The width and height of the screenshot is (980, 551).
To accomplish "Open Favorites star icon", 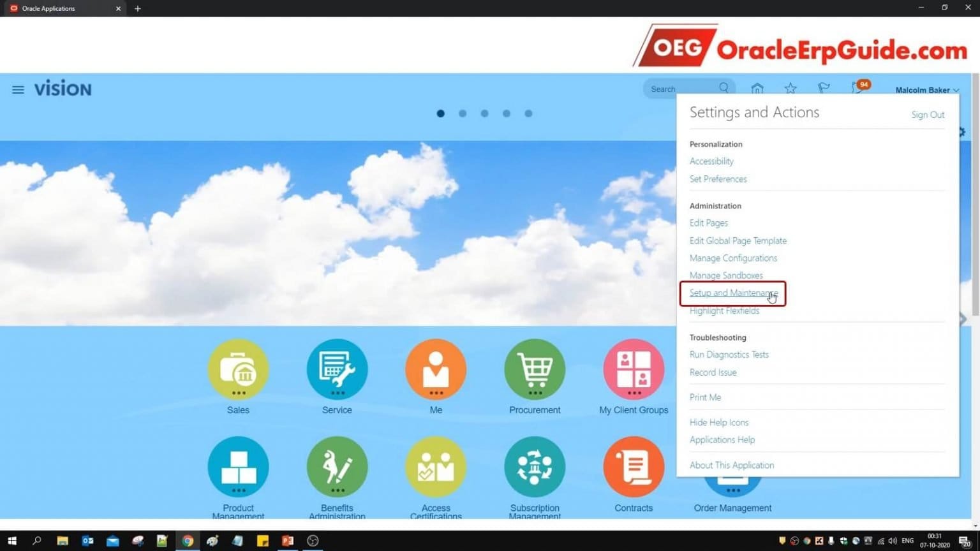I will coord(791,89).
